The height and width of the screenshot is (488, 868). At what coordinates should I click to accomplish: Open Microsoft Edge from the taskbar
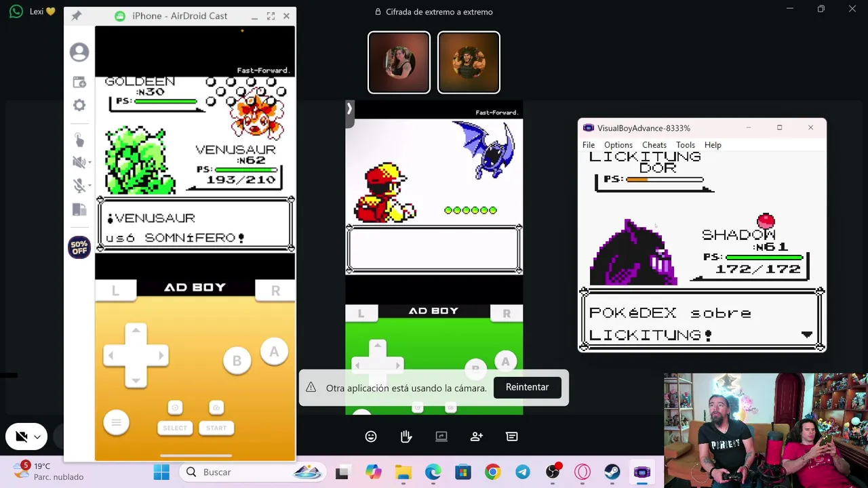click(433, 472)
